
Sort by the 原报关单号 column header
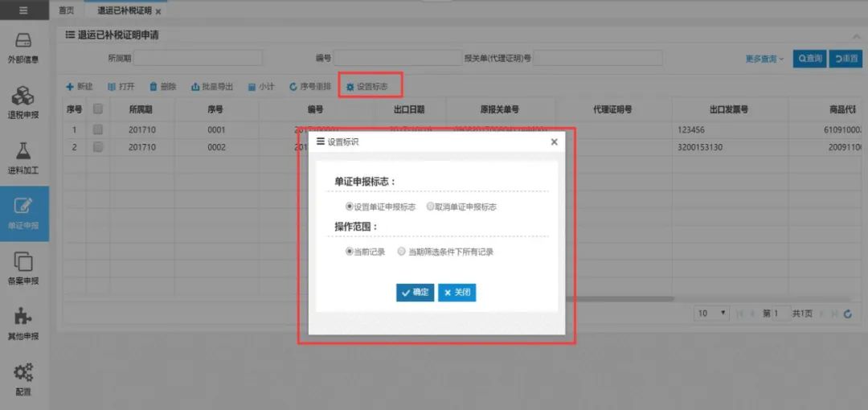[x=500, y=109]
